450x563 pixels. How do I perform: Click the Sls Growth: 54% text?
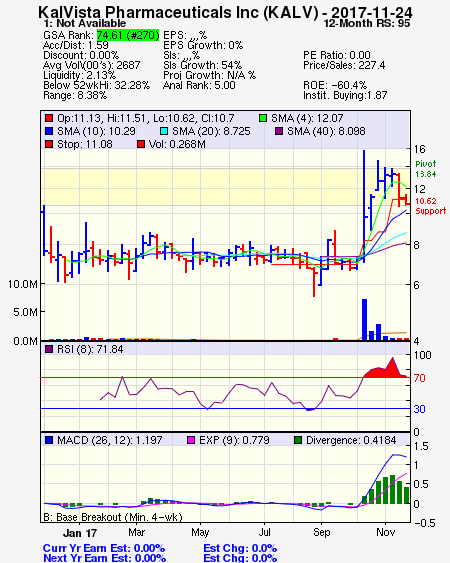[x=202, y=65]
